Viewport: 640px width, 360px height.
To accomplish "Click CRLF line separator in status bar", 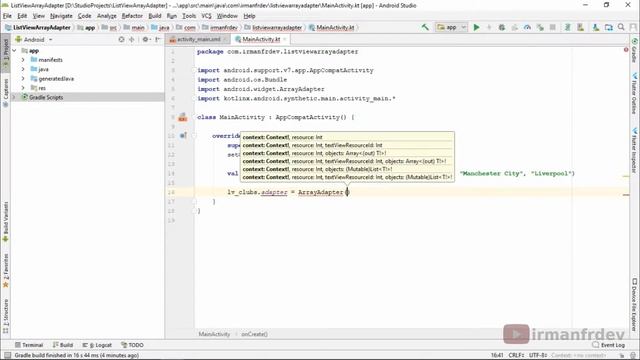I will click(x=516, y=356).
